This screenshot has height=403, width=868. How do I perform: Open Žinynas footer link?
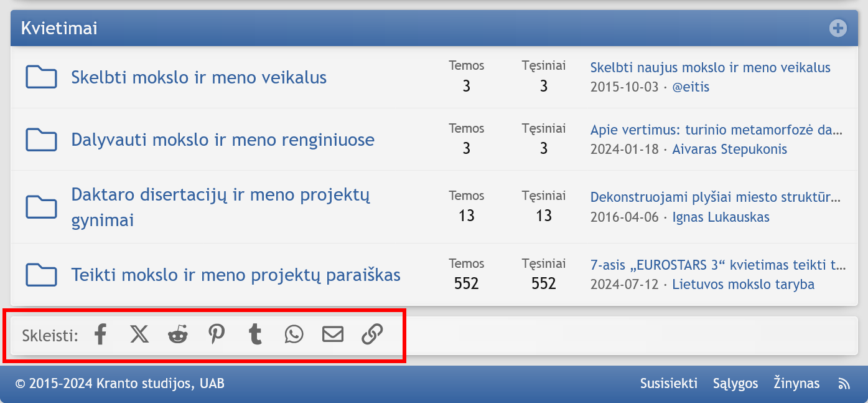[x=796, y=384]
